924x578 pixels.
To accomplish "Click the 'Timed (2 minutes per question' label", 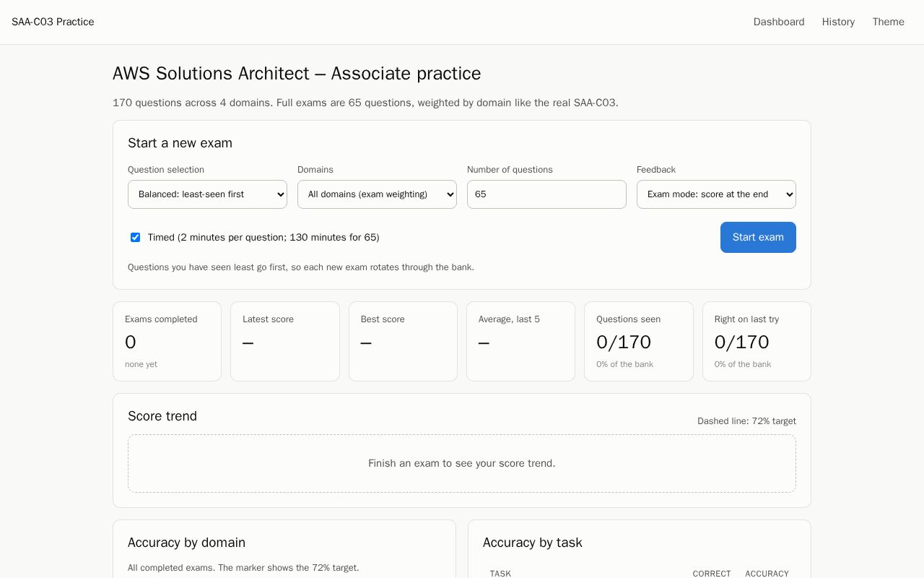I will pyautogui.click(x=263, y=237).
